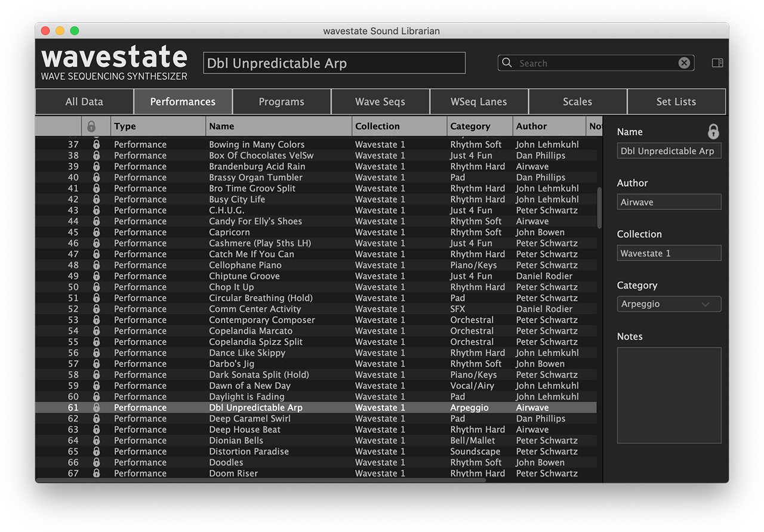Click lock icon for Busy City Life
The height and width of the screenshot is (532, 764).
[96, 199]
